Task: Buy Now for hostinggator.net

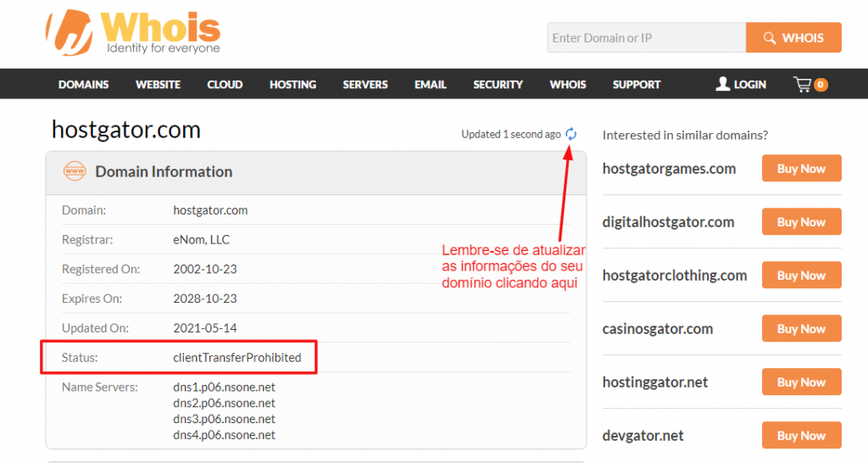Action: tap(802, 382)
